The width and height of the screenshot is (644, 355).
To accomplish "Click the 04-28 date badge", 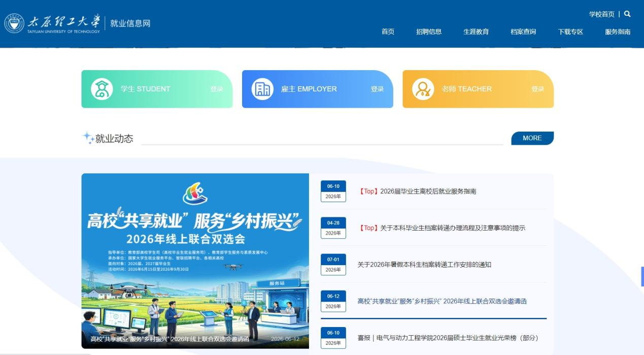I will tap(333, 228).
